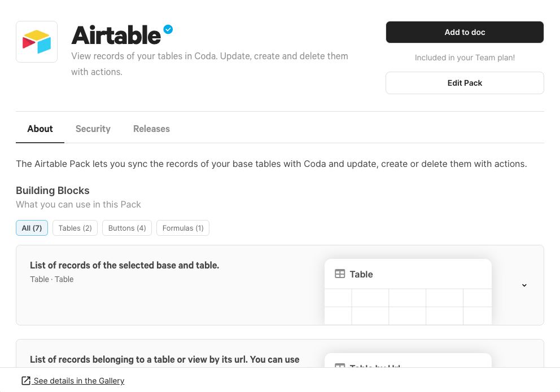Expand the first building block chevron
The image size is (560, 392).
coord(524,285)
